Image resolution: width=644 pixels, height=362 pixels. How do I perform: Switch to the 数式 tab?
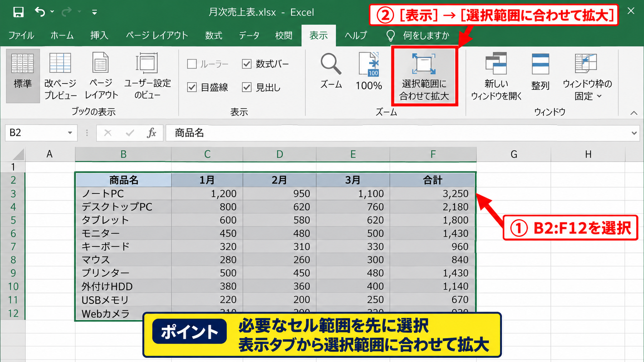(x=213, y=35)
